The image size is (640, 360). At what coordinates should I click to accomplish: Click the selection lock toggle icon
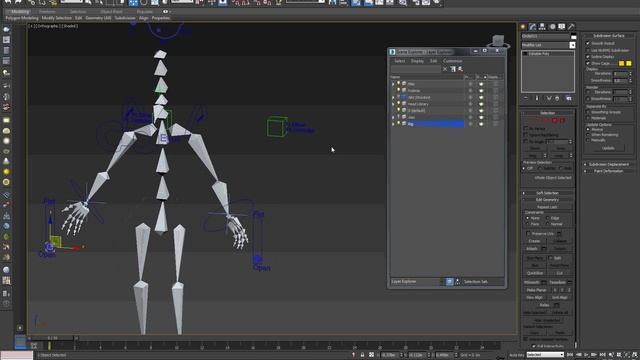[362, 355]
